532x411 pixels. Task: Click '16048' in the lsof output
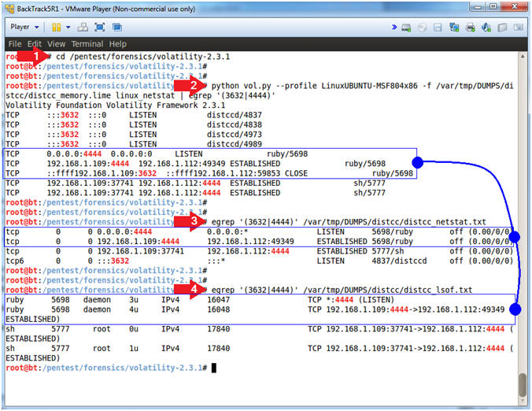coord(219,310)
